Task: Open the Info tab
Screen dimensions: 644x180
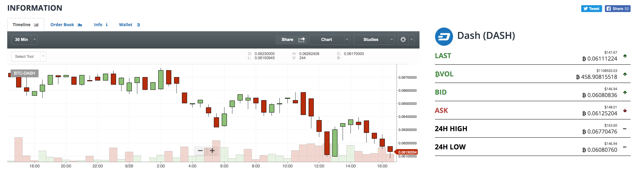Action: coord(101,25)
